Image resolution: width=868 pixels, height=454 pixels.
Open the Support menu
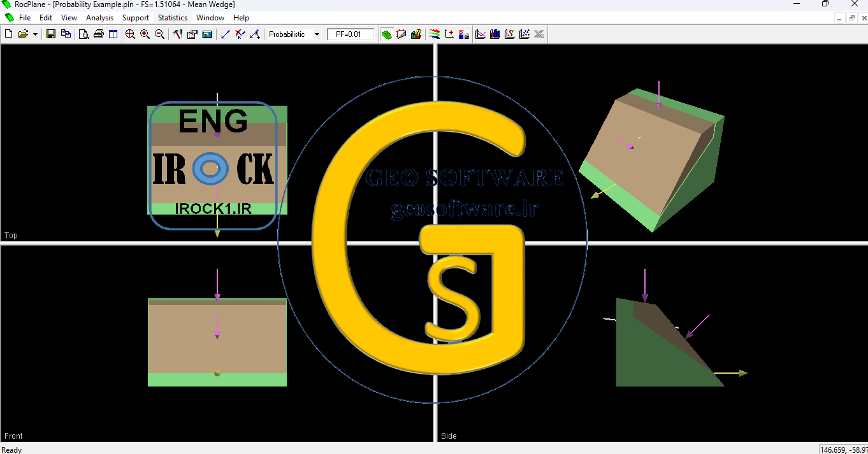tap(136, 18)
